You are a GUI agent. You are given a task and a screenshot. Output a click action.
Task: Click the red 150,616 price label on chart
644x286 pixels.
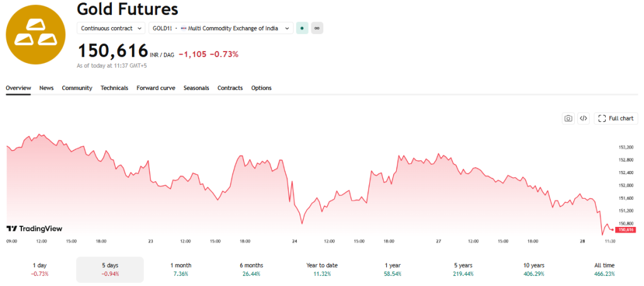[x=626, y=230]
